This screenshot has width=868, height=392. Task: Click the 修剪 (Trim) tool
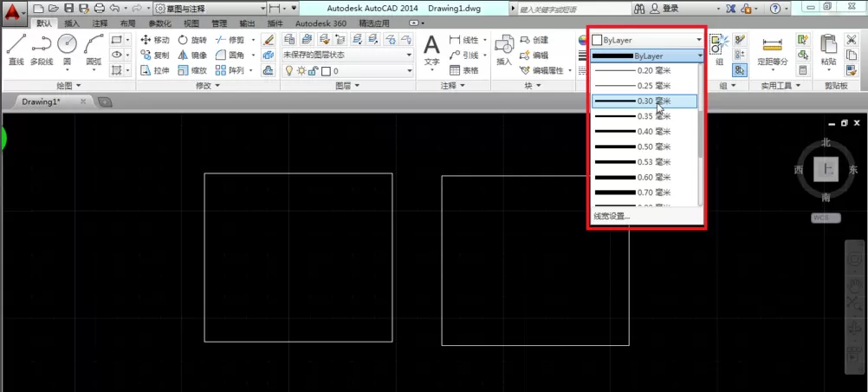tap(230, 40)
